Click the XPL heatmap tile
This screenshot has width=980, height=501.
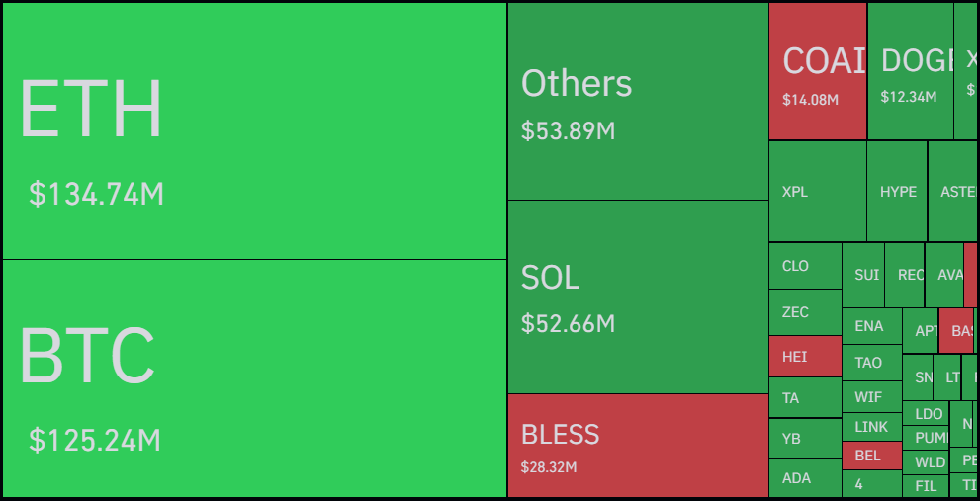[817, 192]
